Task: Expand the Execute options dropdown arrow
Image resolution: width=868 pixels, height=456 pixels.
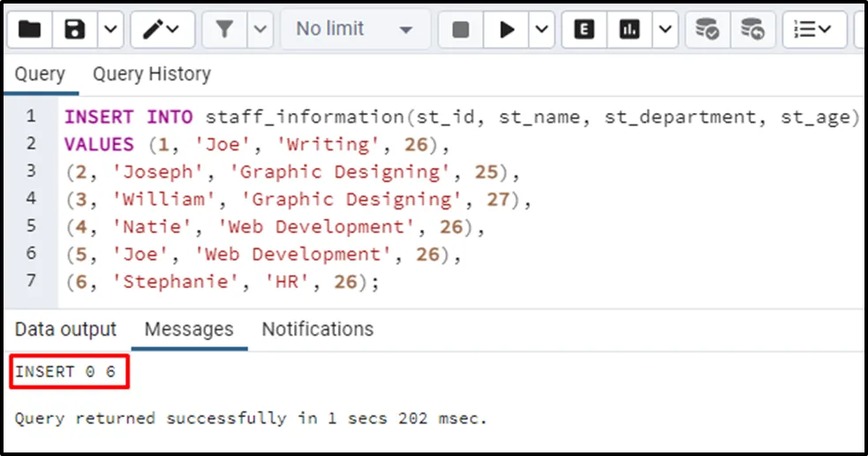Action: (540, 29)
